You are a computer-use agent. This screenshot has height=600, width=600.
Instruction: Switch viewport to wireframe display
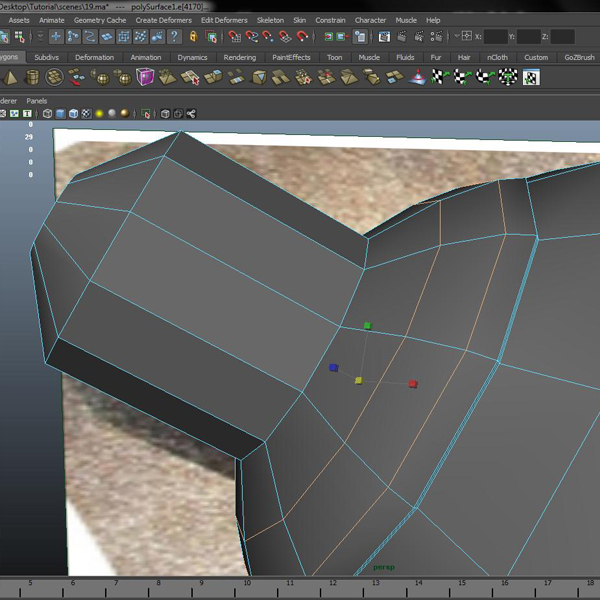(x=47, y=114)
